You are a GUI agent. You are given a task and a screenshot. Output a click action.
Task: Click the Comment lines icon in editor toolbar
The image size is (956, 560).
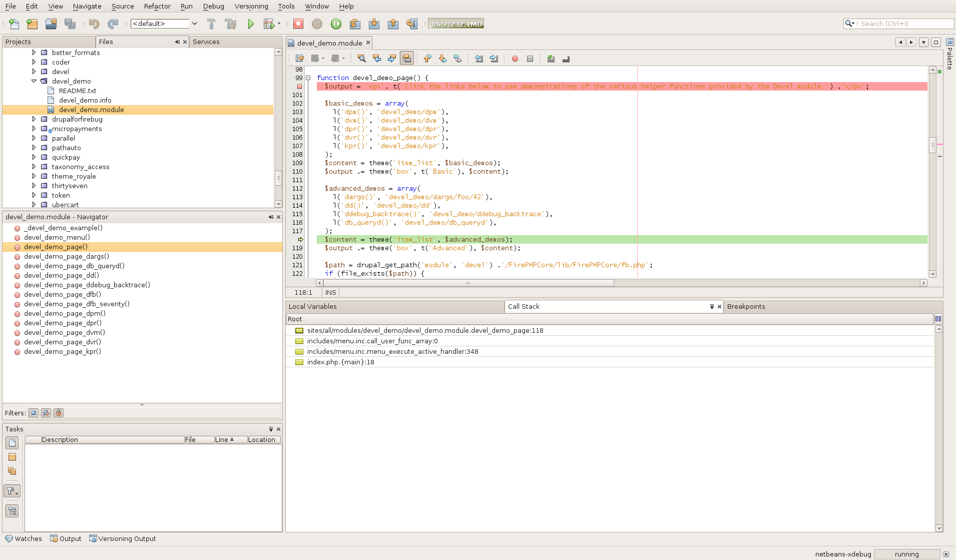click(x=551, y=59)
